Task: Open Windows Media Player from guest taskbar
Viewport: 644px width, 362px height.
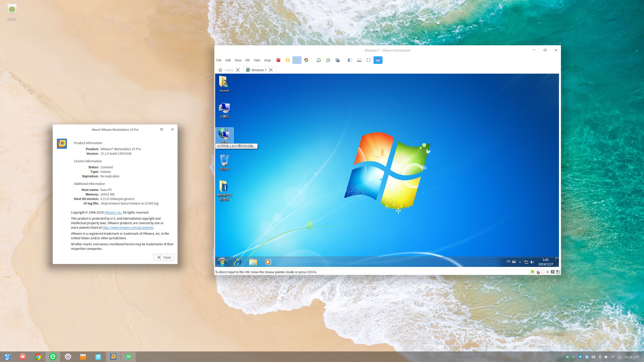Action: pos(268,262)
